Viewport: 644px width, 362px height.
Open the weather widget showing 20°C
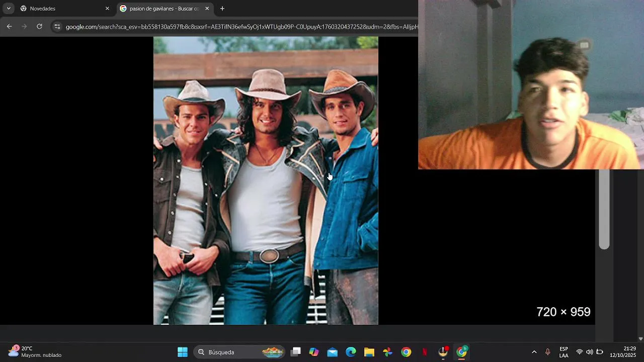click(x=34, y=352)
